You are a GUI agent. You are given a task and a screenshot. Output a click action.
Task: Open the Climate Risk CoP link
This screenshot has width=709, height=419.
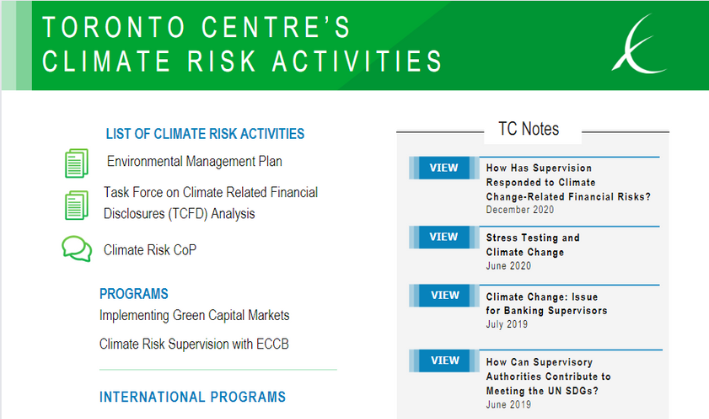[x=150, y=250]
